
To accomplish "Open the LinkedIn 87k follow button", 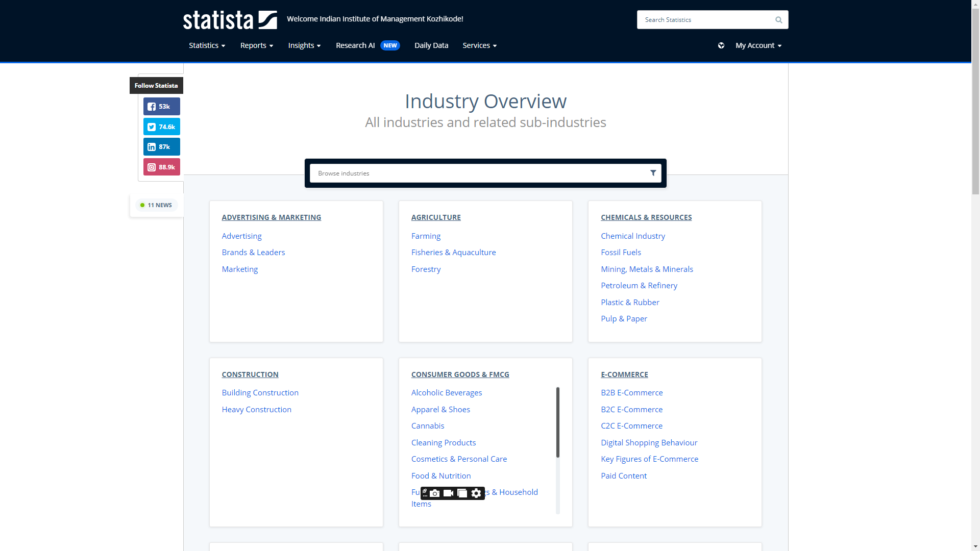I will click(161, 147).
